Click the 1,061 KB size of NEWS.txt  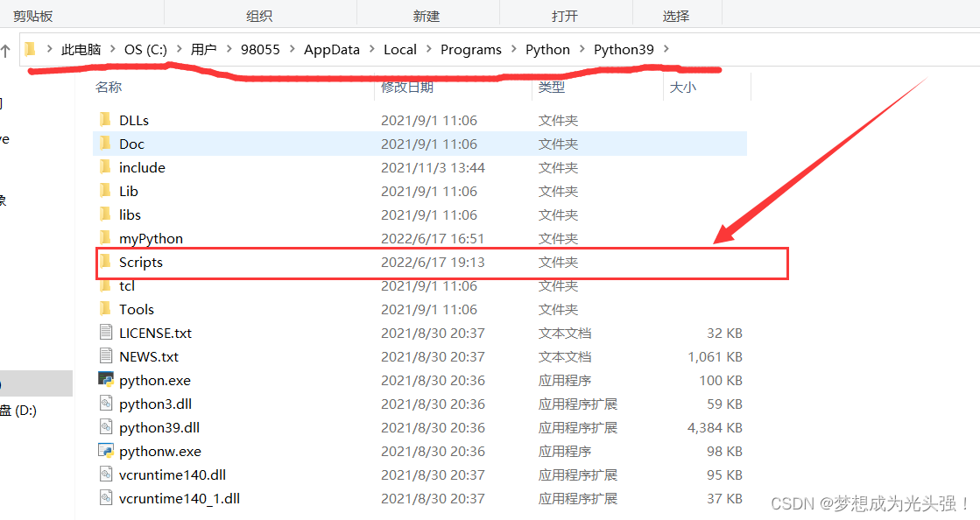[715, 357]
